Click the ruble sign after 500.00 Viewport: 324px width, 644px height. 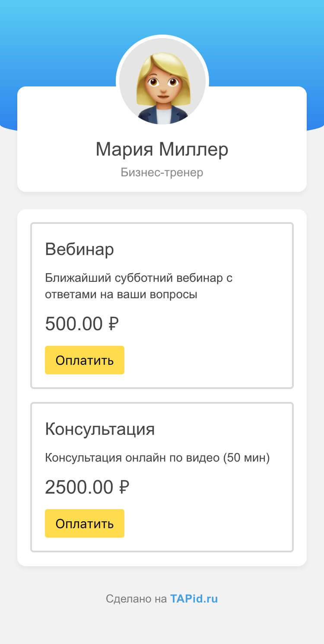click(x=113, y=324)
